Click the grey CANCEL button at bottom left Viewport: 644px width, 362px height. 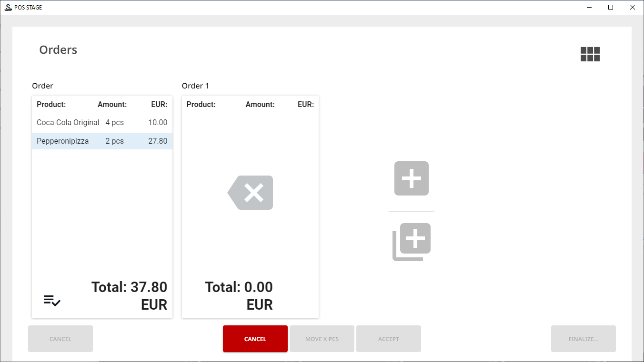coord(60,339)
